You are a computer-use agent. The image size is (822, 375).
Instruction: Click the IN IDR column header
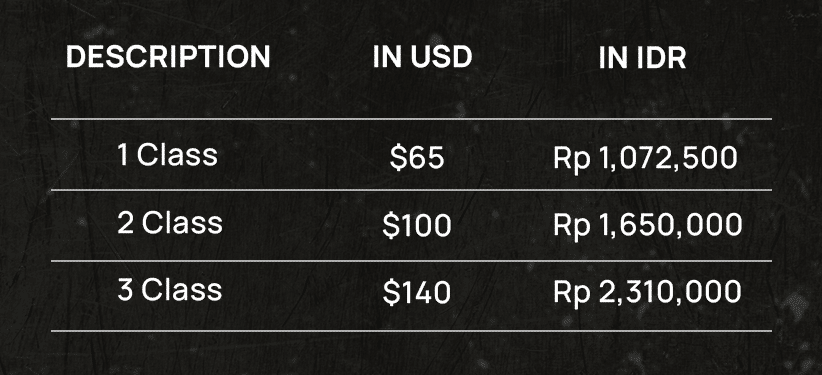tap(643, 57)
